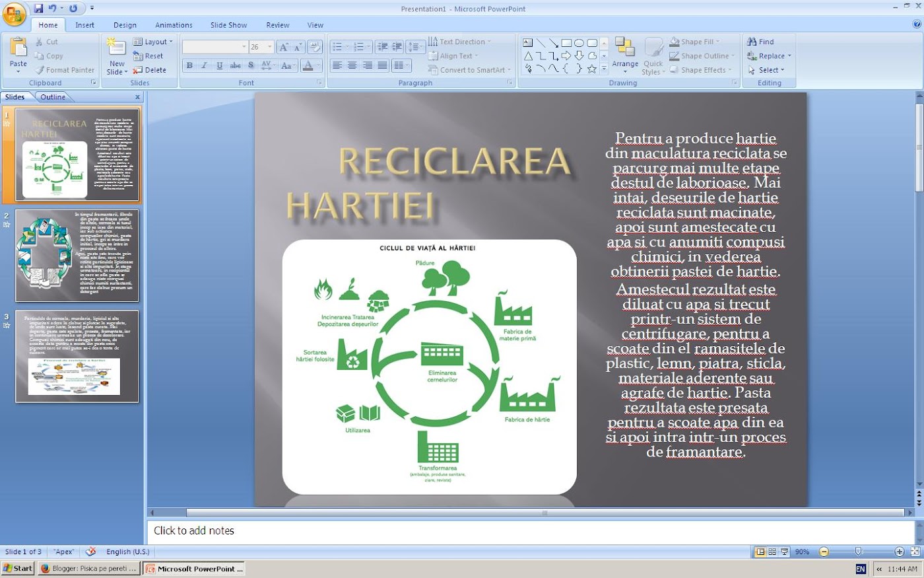Choose the oval shape in Drawing gallery

coord(579,43)
